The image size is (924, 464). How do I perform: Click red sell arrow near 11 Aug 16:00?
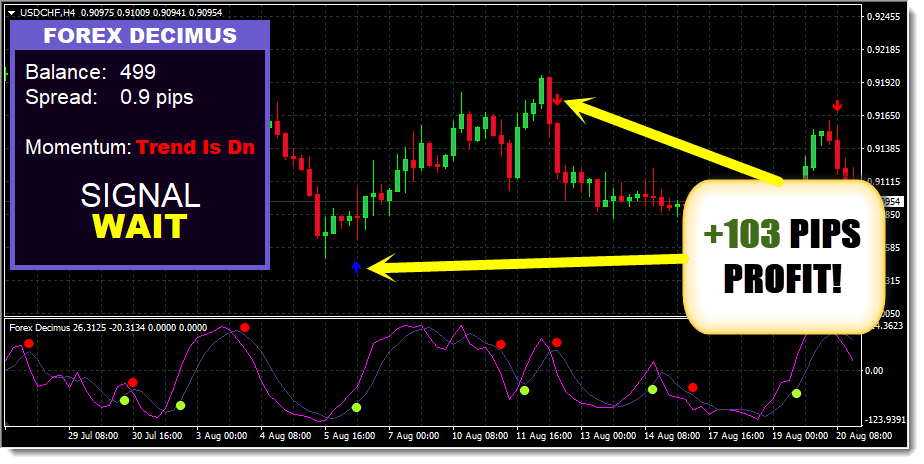[x=557, y=100]
